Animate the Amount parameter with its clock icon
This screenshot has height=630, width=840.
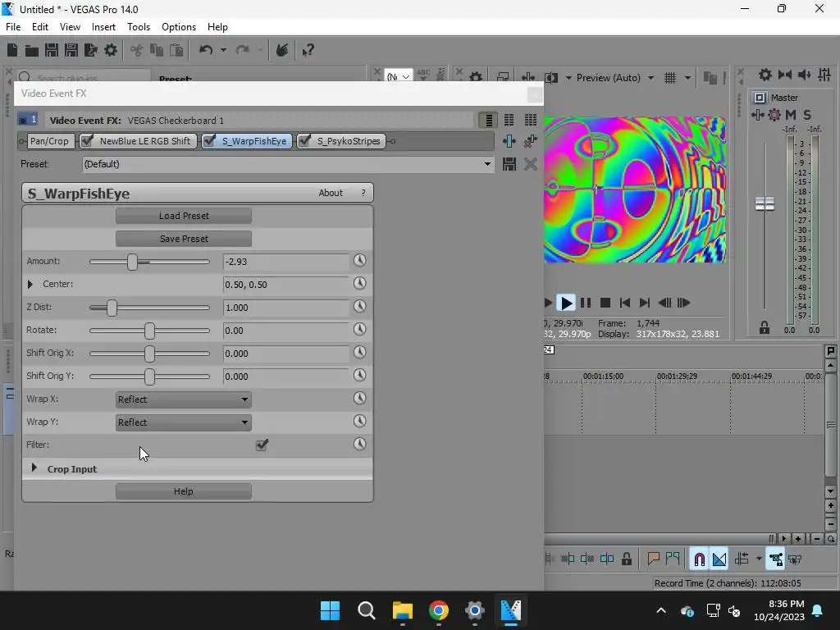359,260
